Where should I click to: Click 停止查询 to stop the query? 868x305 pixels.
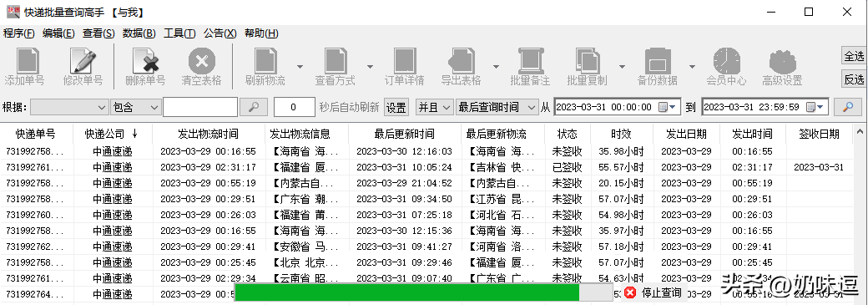(661, 292)
